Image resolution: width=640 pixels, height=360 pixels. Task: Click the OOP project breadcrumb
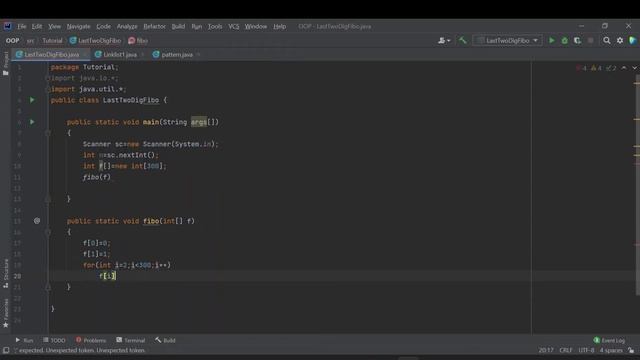[12, 41]
